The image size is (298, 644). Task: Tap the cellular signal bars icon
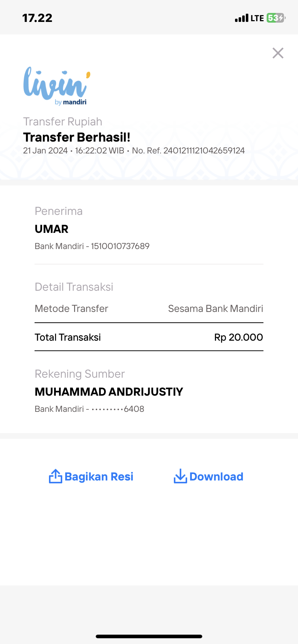point(241,18)
